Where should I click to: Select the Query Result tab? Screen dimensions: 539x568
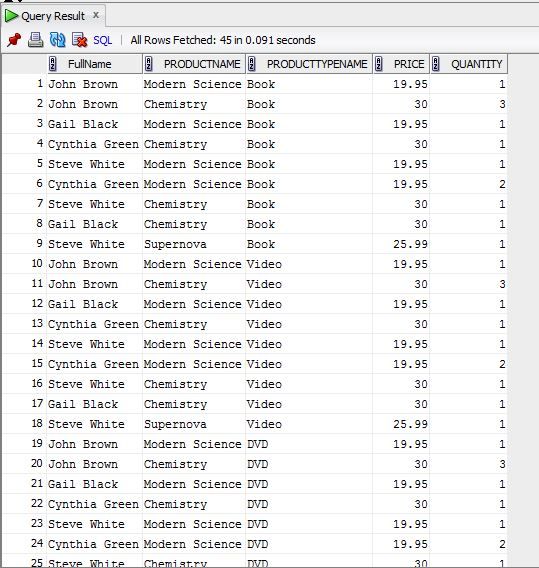(53, 16)
